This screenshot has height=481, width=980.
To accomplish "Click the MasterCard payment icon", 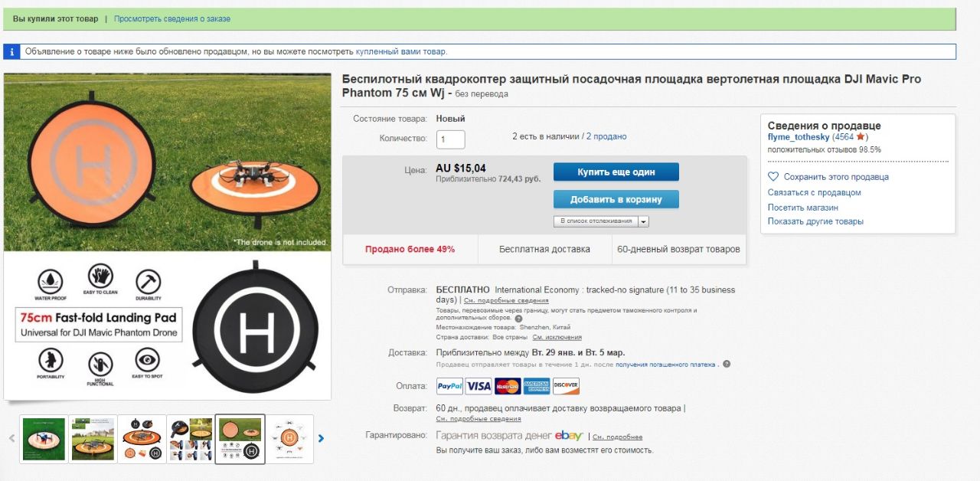I will coord(508,386).
